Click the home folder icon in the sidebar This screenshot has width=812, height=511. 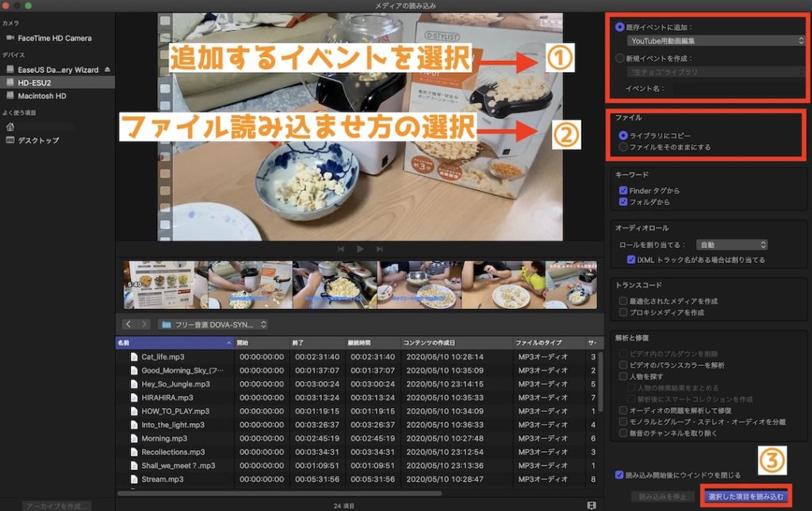pos(10,125)
